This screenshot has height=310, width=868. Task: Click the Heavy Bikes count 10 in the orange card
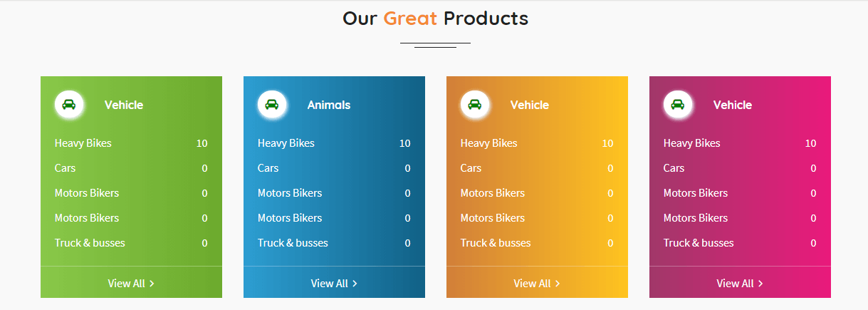coord(607,143)
